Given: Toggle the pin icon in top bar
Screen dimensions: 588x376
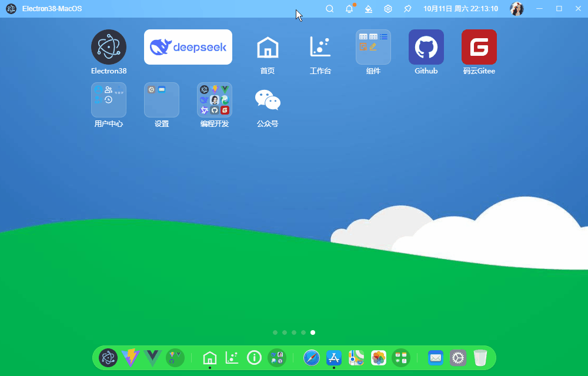Looking at the screenshot, I should point(407,9).
